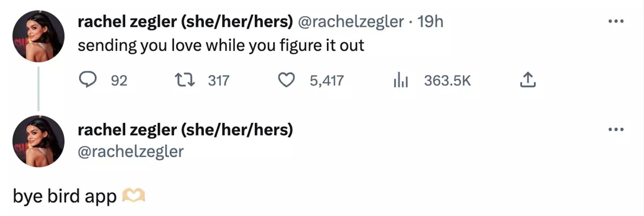Open more options on the 19h tweet
644x216 pixels.
(x=616, y=21)
